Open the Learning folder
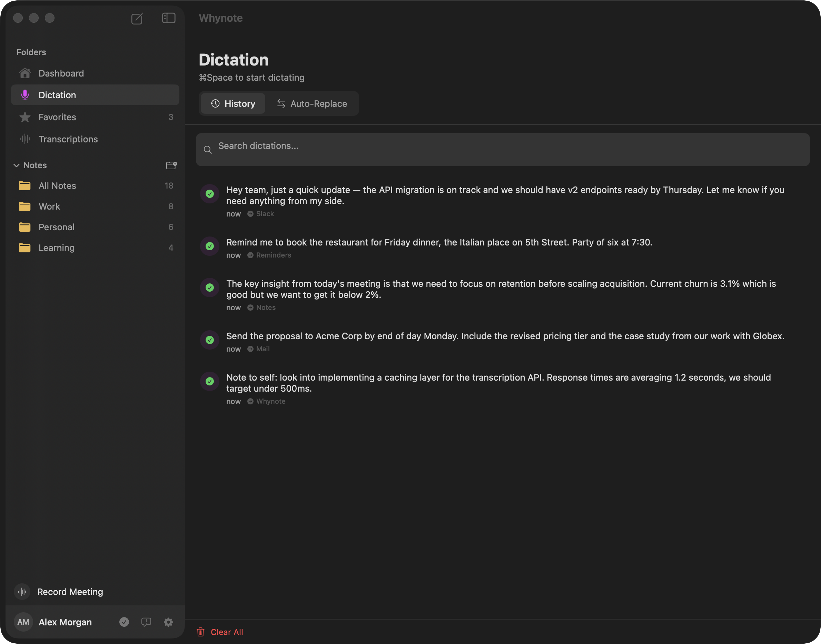The height and width of the screenshot is (644, 821). (95, 248)
